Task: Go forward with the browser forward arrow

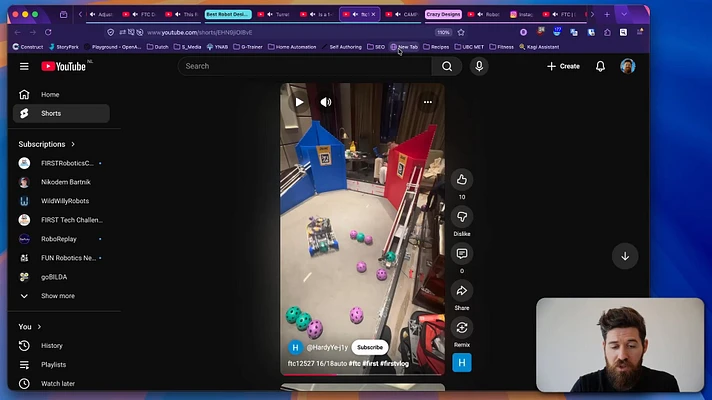Action: click(33, 33)
